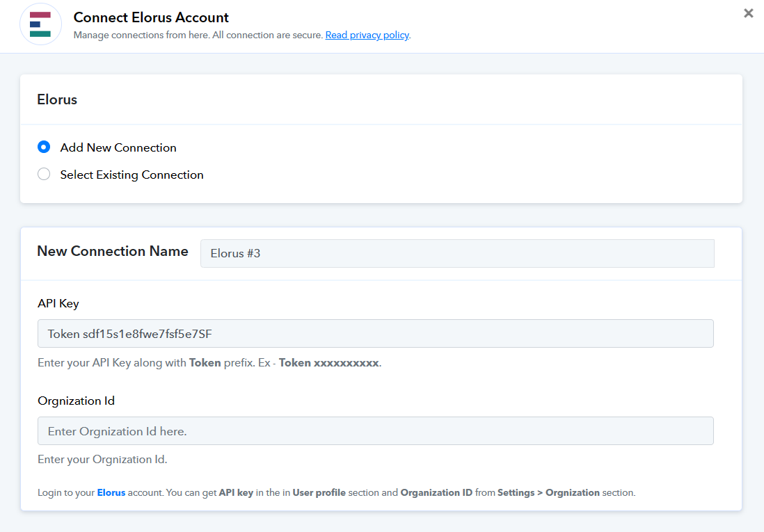764x532 pixels.
Task: Click 'Enter your Orgnization Id.' helper text
Action: pyautogui.click(x=102, y=460)
